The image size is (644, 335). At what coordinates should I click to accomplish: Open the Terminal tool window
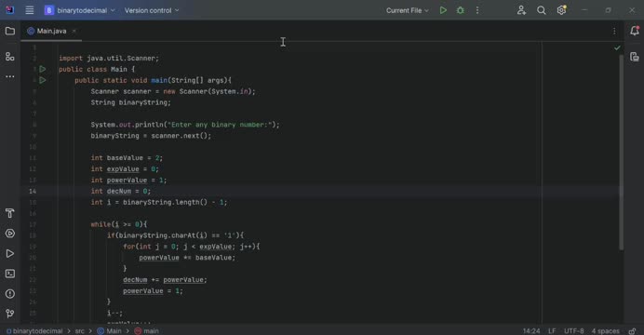(x=10, y=274)
